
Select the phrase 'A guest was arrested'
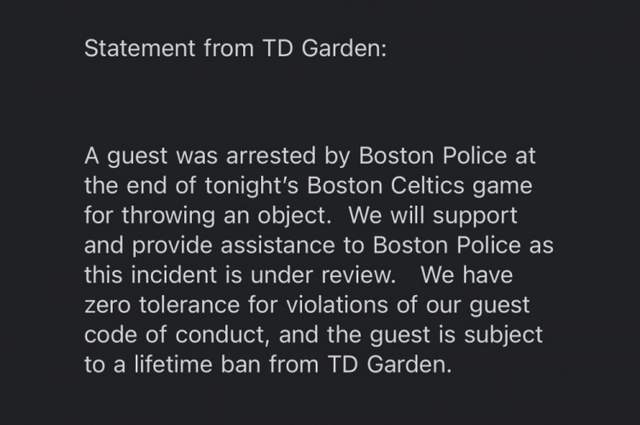(200, 156)
